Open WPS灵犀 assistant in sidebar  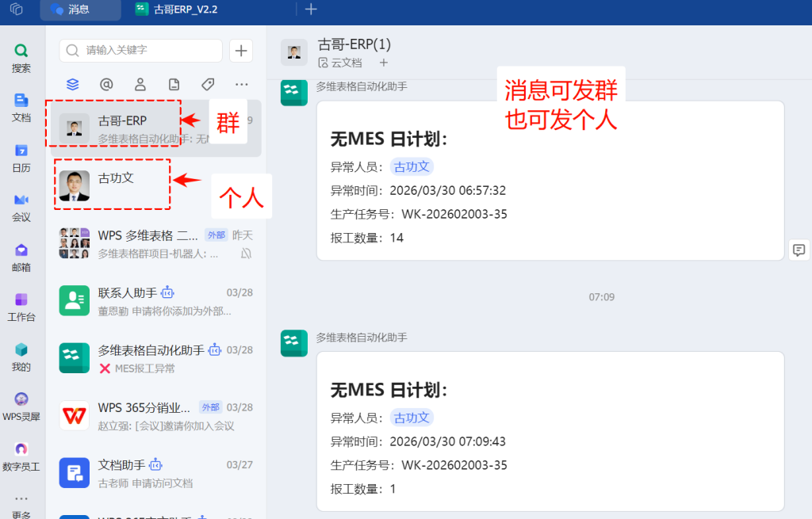(x=21, y=407)
